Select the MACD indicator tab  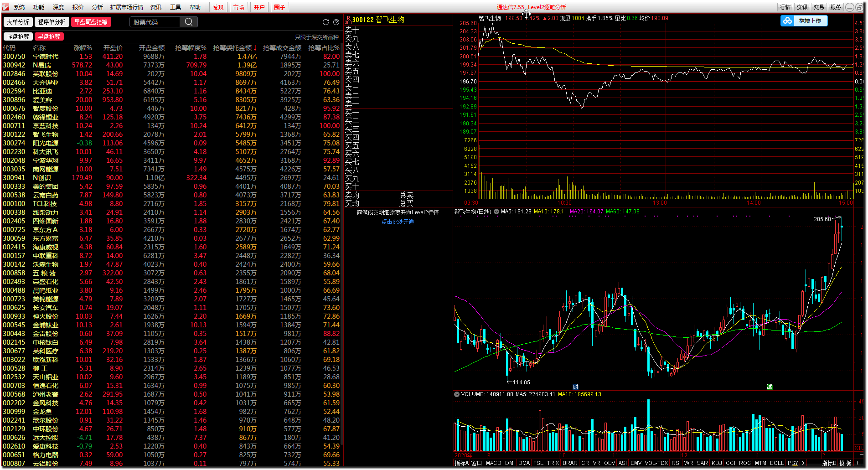tap(493, 463)
